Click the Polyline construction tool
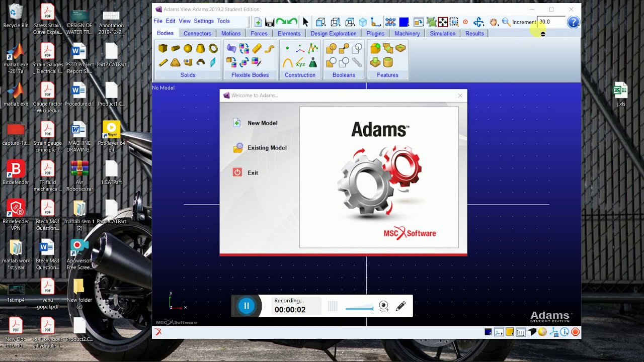The width and height of the screenshot is (644, 362). (x=313, y=48)
